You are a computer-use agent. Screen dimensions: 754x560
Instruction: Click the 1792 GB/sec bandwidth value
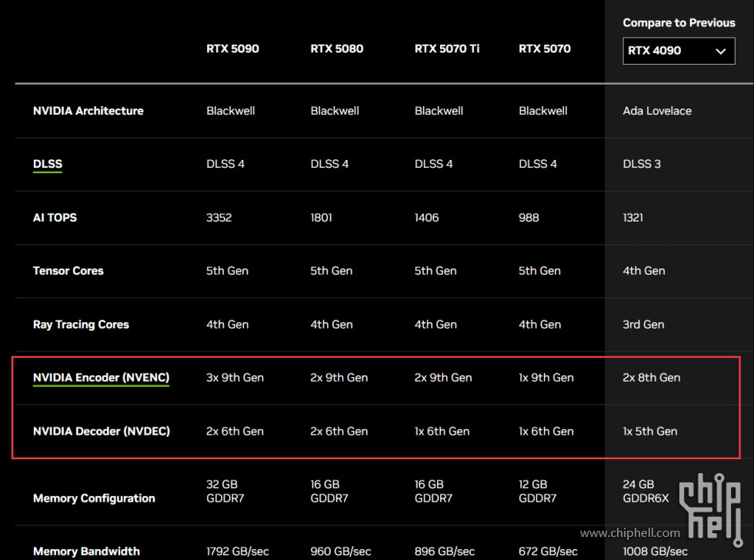click(237, 552)
